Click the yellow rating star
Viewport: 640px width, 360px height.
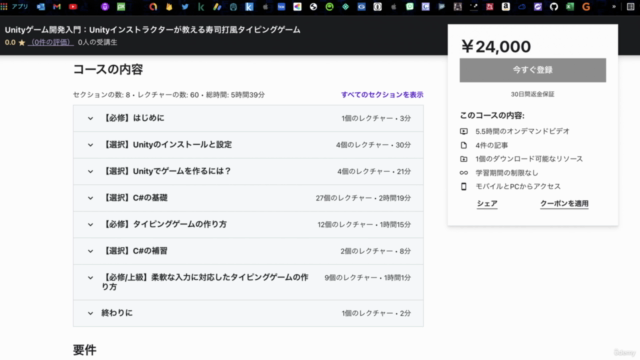(22, 42)
